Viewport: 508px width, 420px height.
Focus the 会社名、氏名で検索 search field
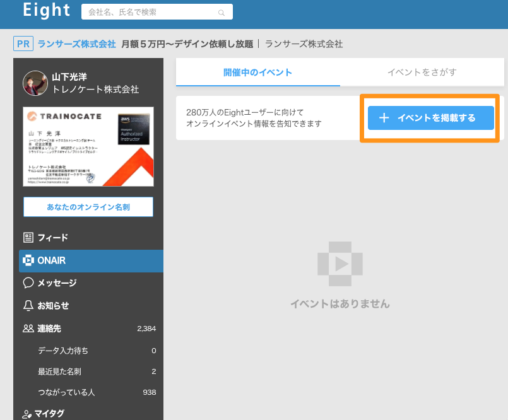click(x=157, y=12)
